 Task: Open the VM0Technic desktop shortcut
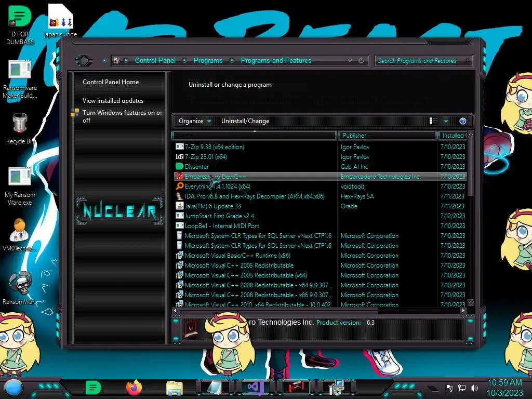19,234
